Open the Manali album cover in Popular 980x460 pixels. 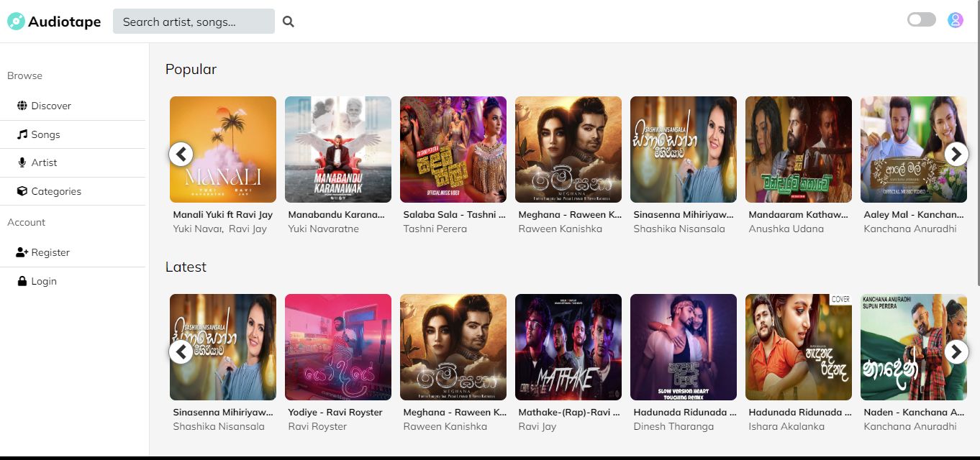[x=223, y=149]
